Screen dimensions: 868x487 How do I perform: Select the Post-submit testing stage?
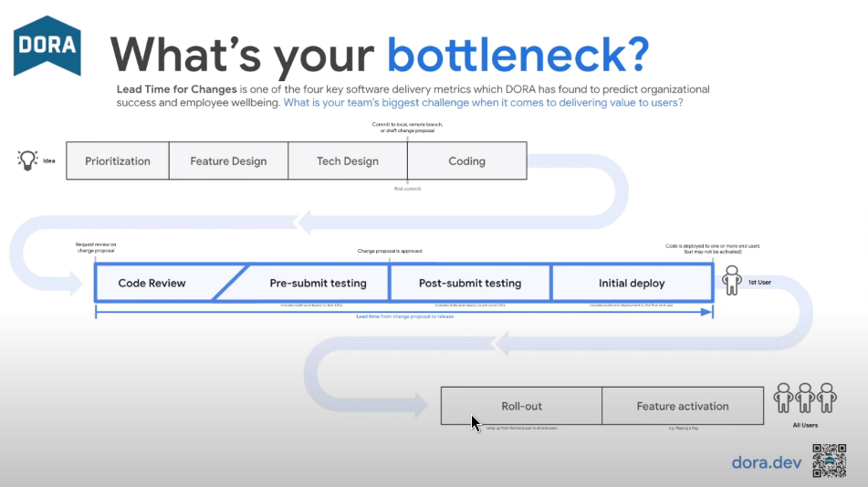point(470,284)
